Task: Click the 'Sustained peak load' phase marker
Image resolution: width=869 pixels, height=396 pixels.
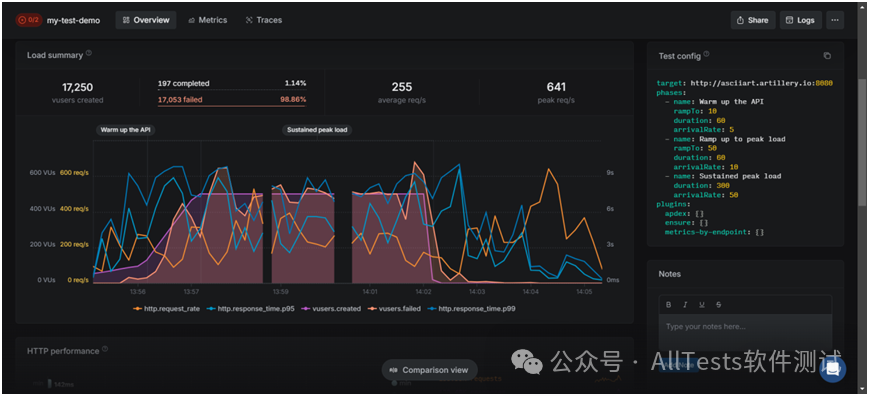Action: tap(317, 130)
